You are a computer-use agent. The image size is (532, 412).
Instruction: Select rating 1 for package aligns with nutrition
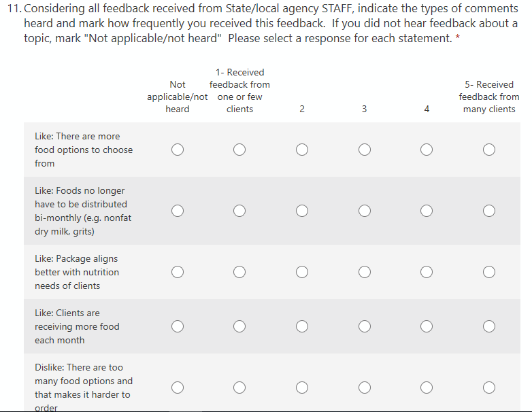coord(239,272)
